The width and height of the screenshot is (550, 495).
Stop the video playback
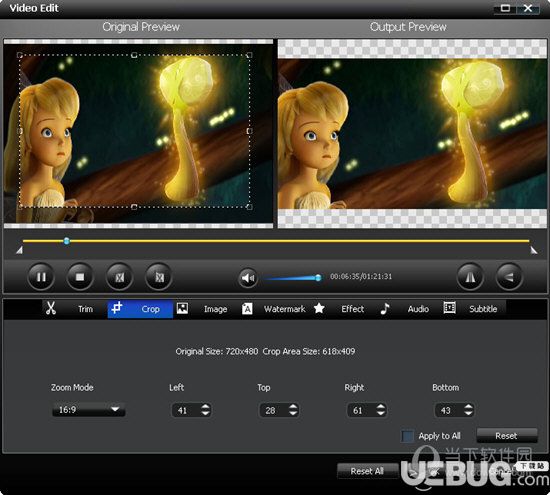coord(80,277)
